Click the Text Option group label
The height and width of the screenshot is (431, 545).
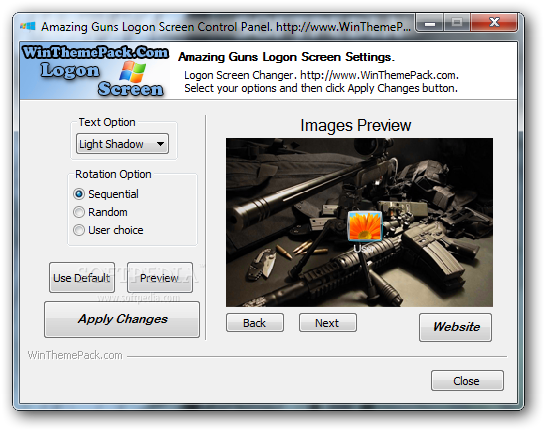click(107, 122)
